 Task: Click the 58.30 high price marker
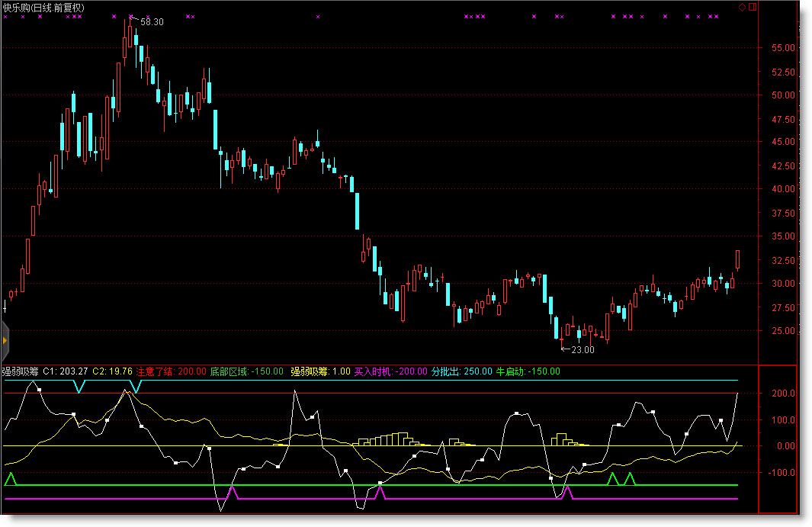pos(152,22)
